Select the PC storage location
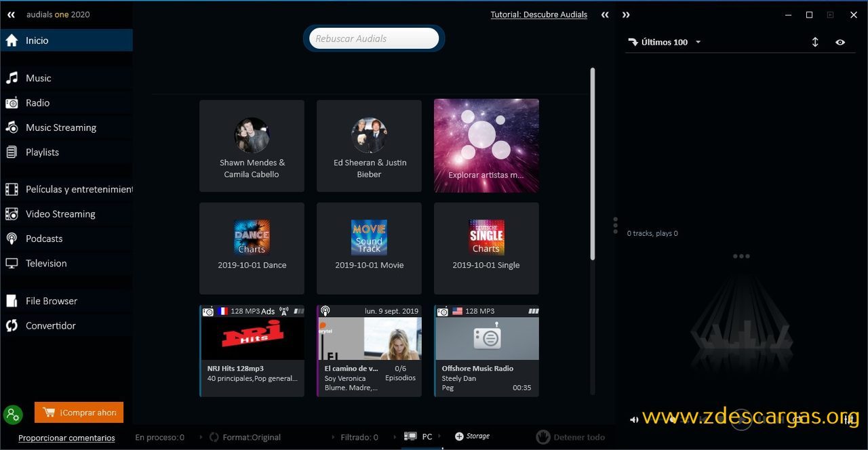 point(418,437)
